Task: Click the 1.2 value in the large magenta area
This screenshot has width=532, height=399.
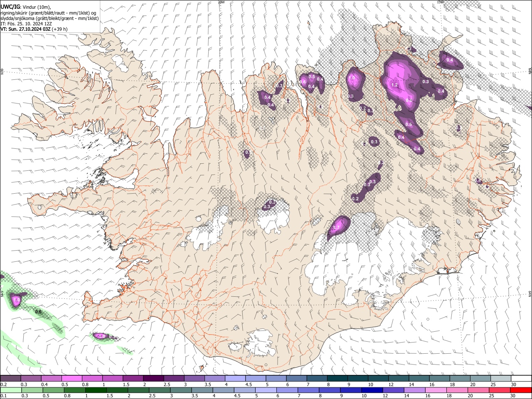Action: coord(394,85)
